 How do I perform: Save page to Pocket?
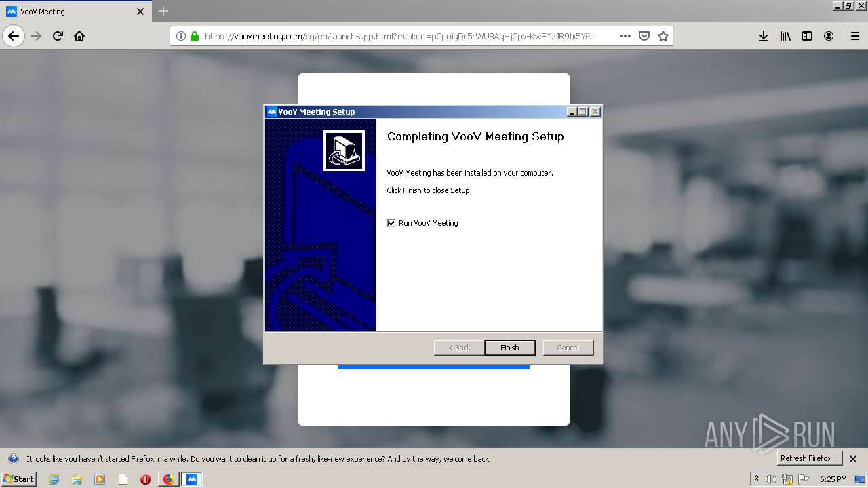click(644, 36)
